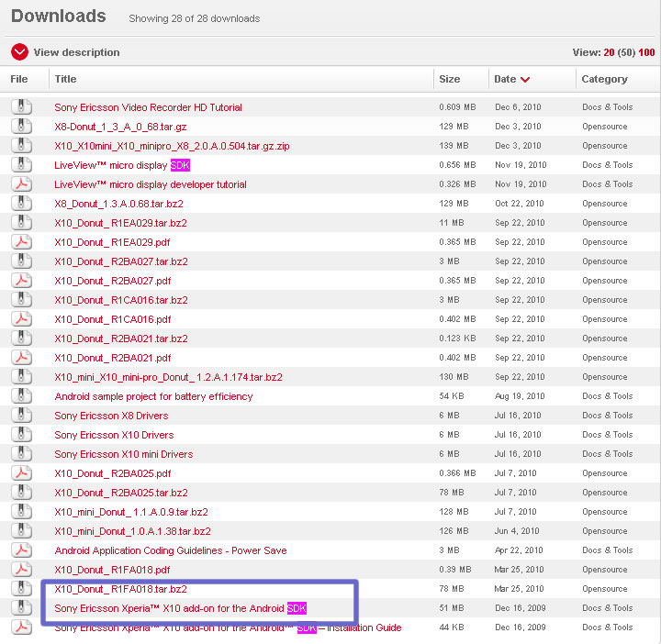Open Android sample project for battery efficiency link
This screenshot has height=644, width=661.
click(x=153, y=396)
